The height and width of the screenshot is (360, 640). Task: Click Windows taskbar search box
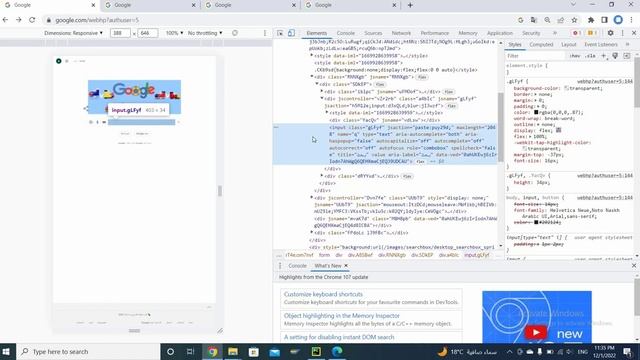[x=89, y=351]
